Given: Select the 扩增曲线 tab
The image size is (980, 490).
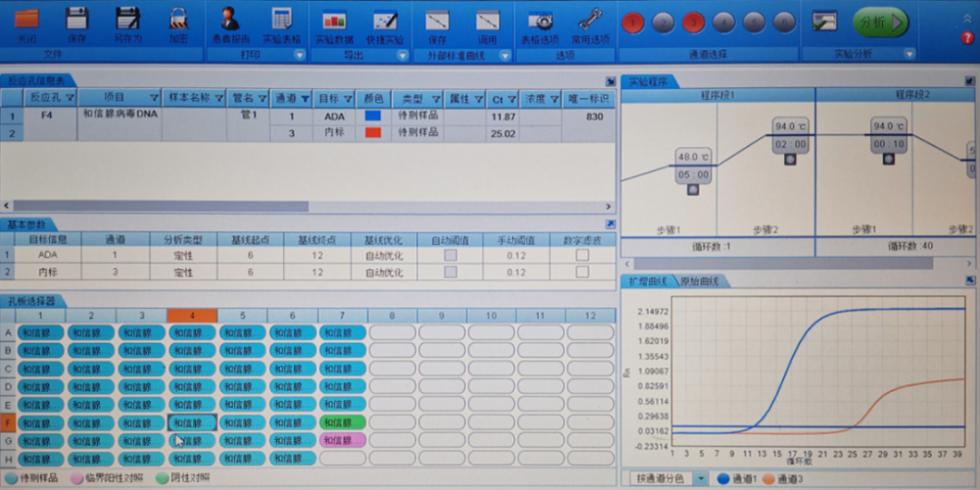Looking at the screenshot, I should click(x=647, y=281).
